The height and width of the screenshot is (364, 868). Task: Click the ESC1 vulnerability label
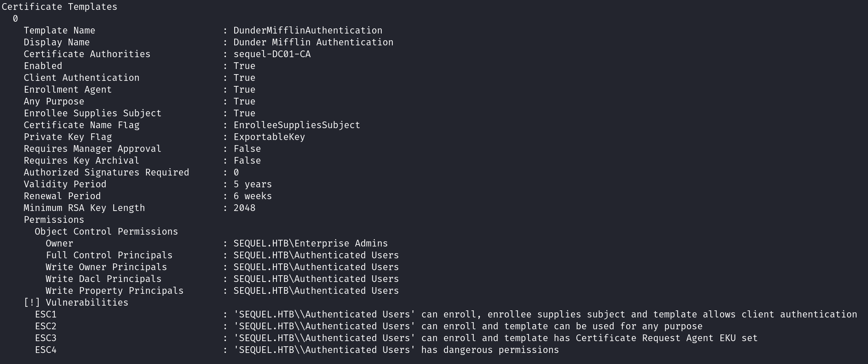pos(46,314)
